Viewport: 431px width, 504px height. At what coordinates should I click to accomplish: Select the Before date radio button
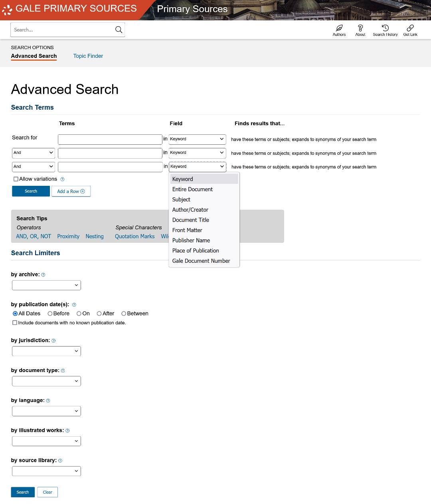pyautogui.click(x=50, y=313)
